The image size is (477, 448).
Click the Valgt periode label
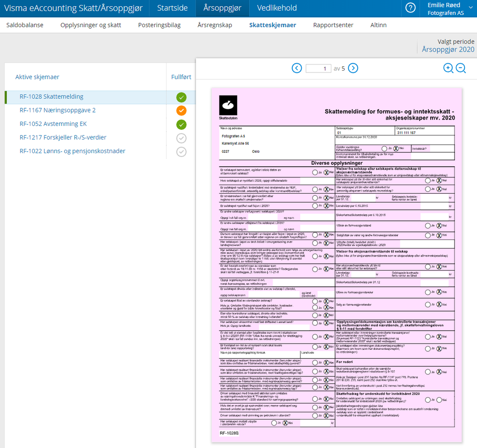click(456, 42)
